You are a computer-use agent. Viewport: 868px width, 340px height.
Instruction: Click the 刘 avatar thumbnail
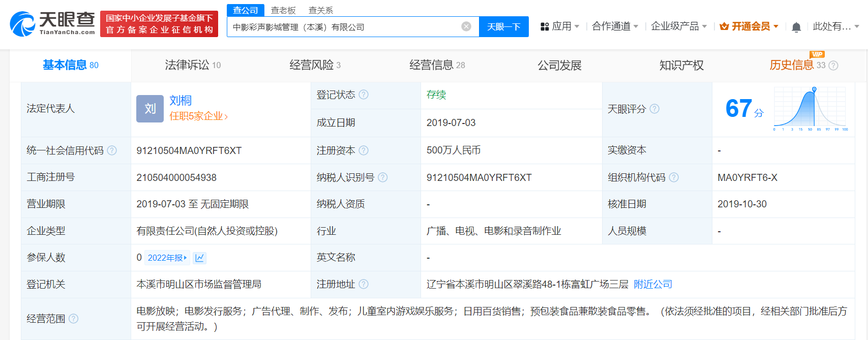pyautogui.click(x=150, y=109)
